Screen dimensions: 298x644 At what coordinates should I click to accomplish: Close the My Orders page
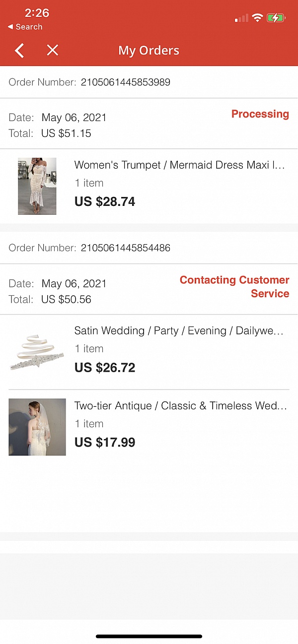(x=52, y=50)
